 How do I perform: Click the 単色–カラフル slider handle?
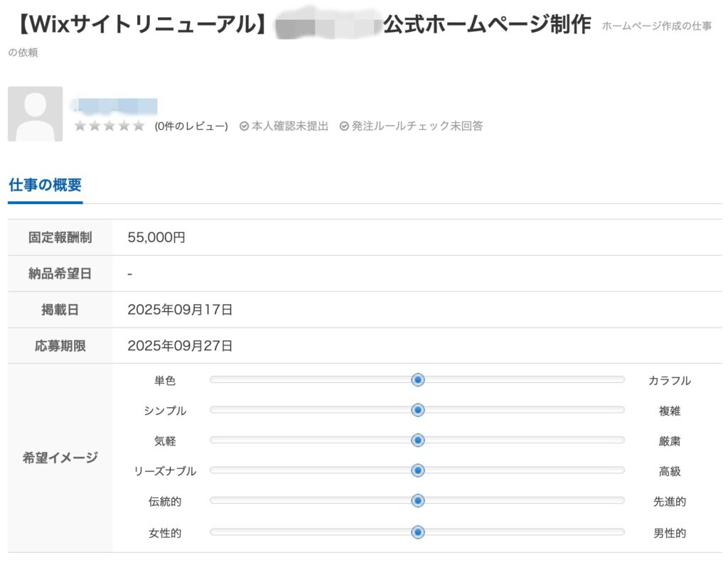[418, 380]
